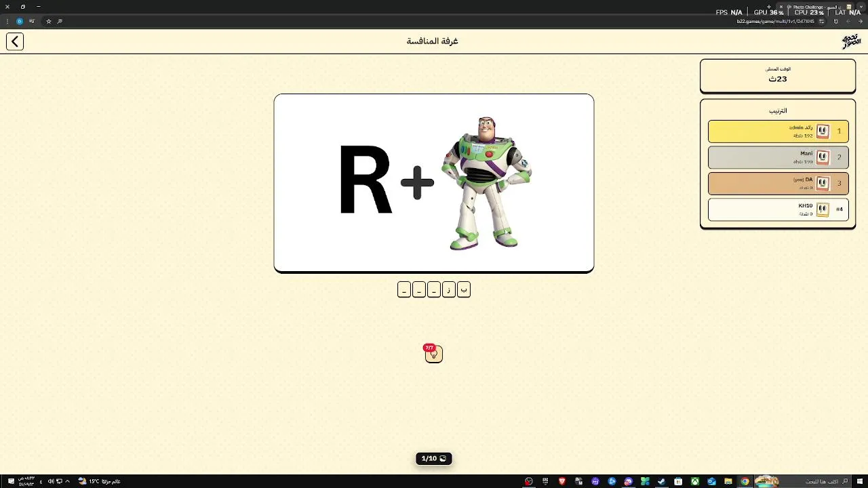
Task: Click the network icon in the system tray
Action: [59, 481]
